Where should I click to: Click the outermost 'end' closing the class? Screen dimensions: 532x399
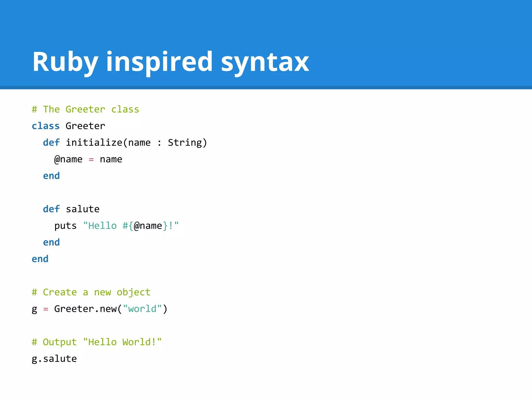tap(40, 259)
